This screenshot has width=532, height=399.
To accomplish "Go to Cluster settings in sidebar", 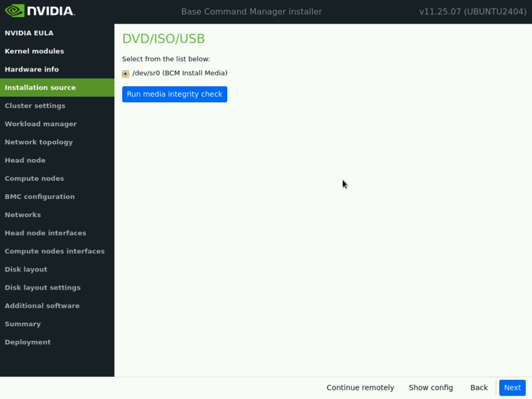I will pyautogui.click(x=57, y=106).
